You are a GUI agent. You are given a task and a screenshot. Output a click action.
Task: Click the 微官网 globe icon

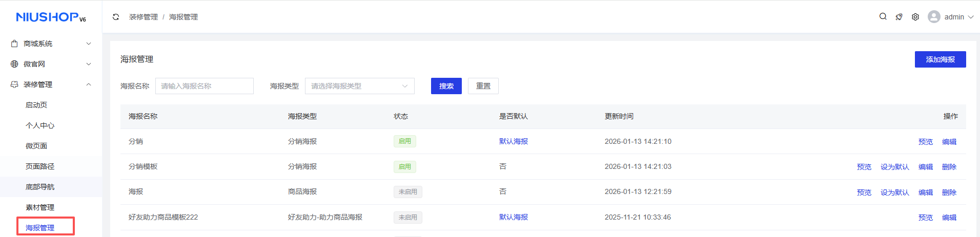[x=14, y=64]
